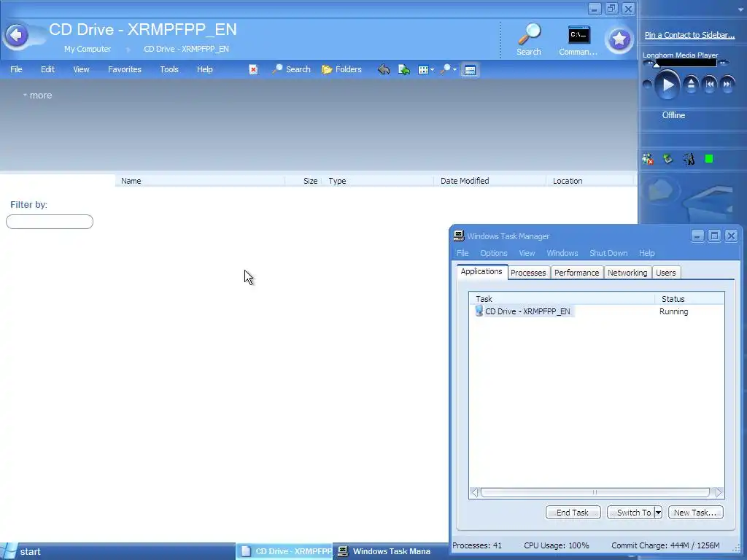747x560 pixels.
Task: Click the New Task... button
Action: pyautogui.click(x=695, y=513)
